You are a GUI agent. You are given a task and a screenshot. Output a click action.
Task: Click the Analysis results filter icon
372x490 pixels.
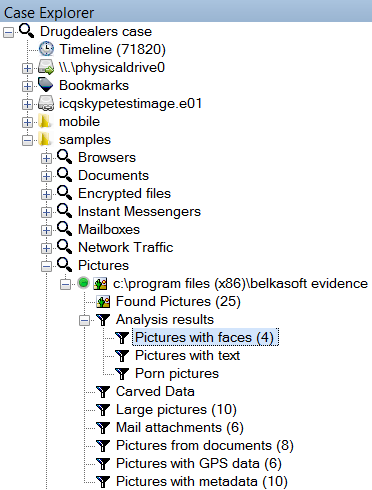point(103,320)
